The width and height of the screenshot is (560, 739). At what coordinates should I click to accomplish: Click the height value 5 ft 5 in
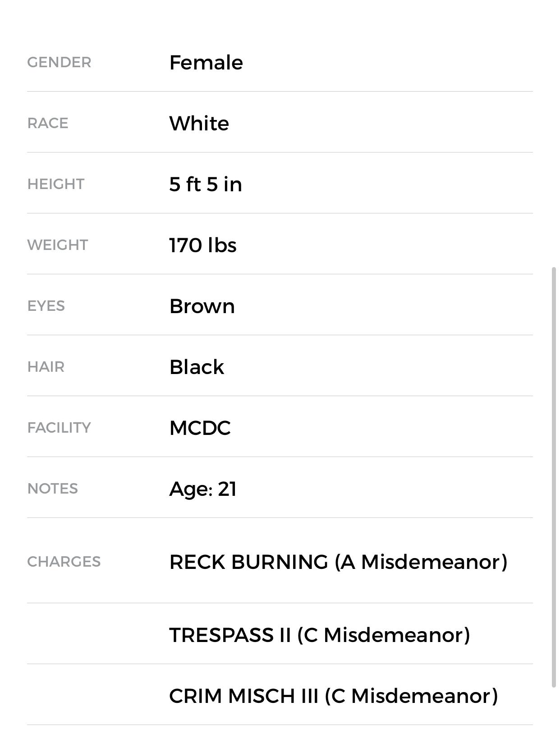click(x=206, y=185)
